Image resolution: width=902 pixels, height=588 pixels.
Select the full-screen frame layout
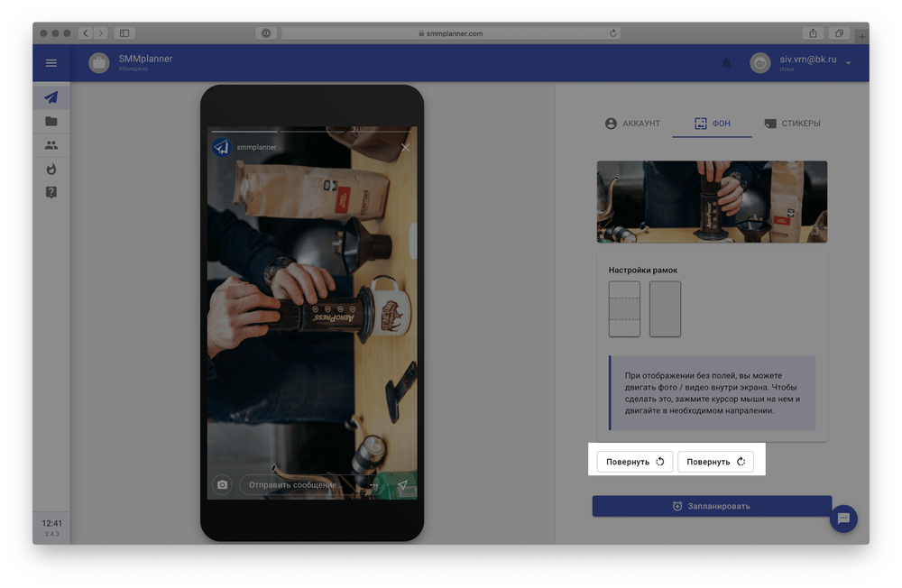(x=665, y=309)
